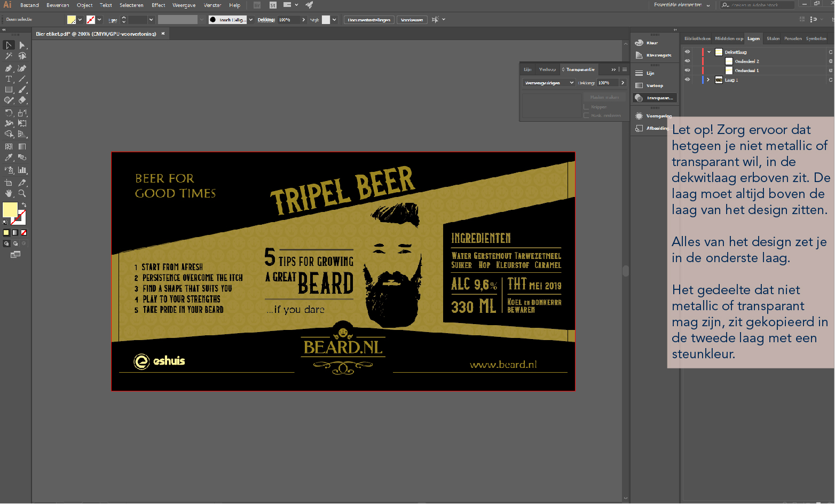835x504 pixels.
Task: Hide the Laag 1 layer
Action: (x=687, y=80)
